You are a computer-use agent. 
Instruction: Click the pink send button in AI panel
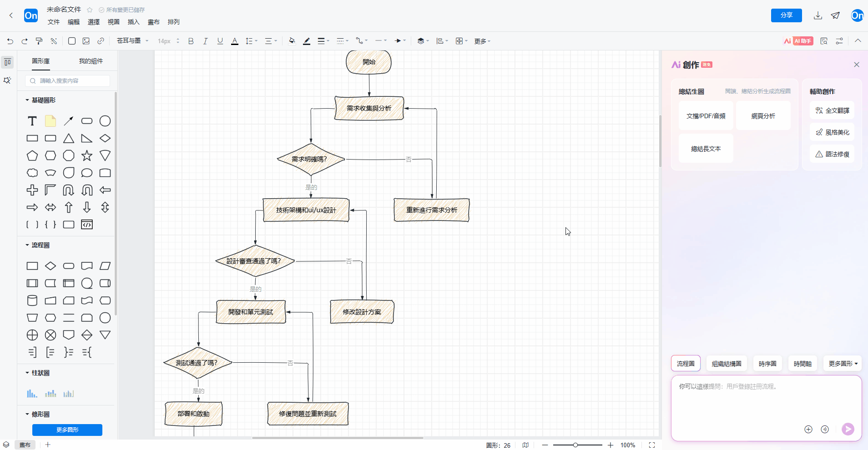pyautogui.click(x=848, y=429)
